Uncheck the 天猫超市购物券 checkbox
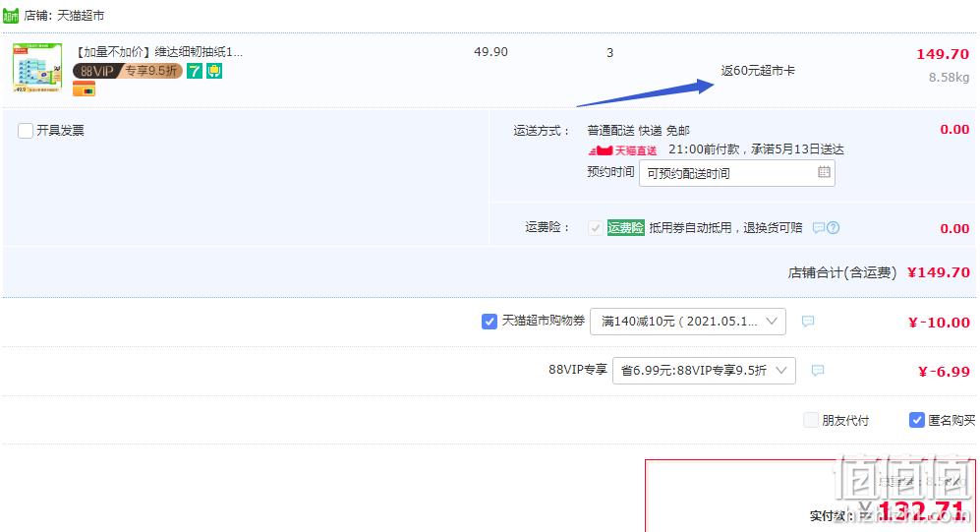Image resolution: width=980 pixels, height=532 pixels. click(490, 322)
